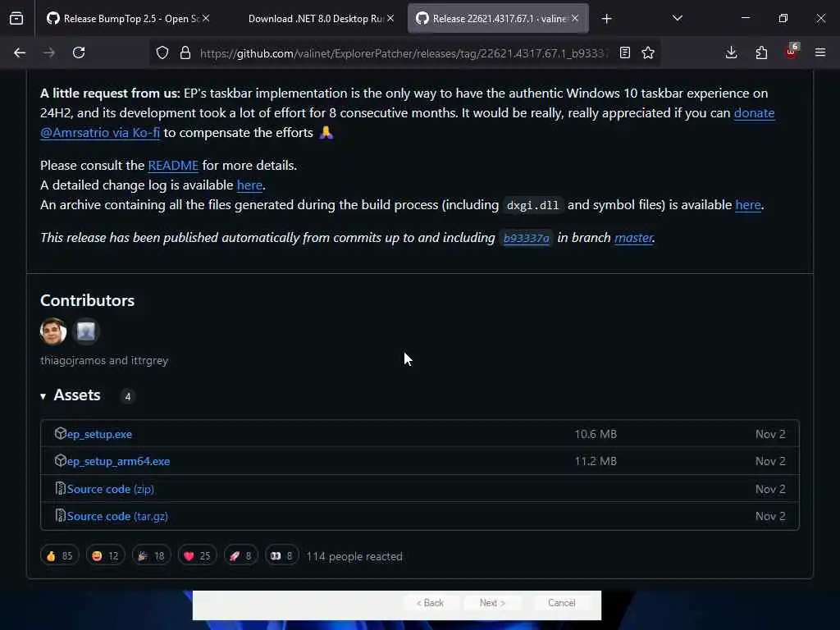Open the uBlock extension icon
The height and width of the screenshot is (630, 840).
click(792, 52)
